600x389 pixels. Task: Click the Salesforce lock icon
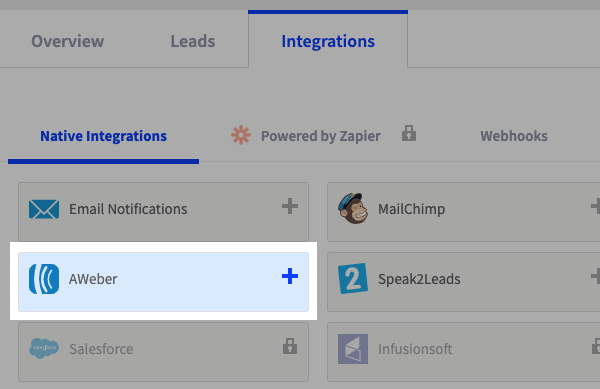click(x=290, y=346)
